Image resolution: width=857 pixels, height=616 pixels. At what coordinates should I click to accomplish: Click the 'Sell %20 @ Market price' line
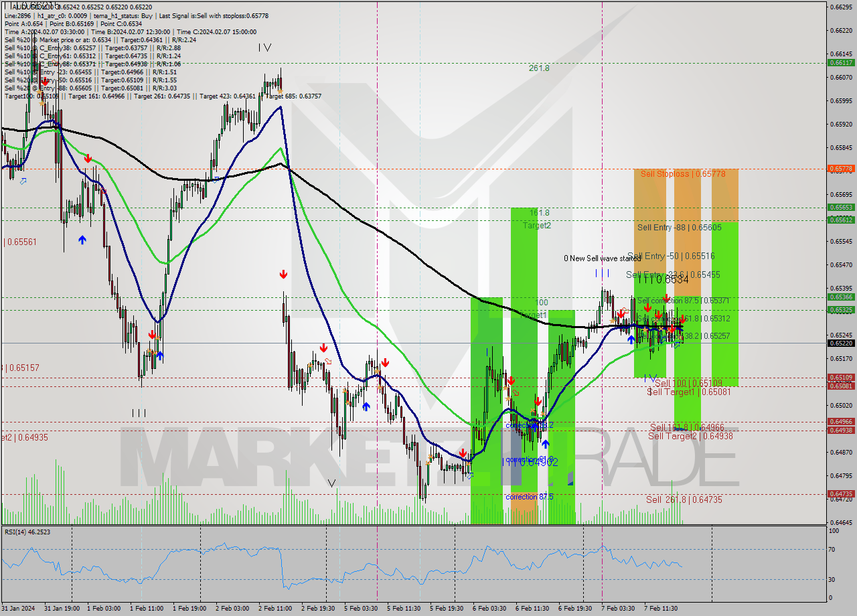pos(100,40)
